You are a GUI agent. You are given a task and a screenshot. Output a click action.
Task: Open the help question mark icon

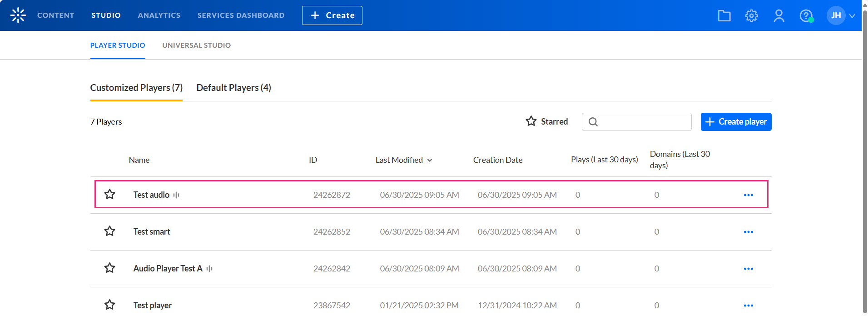tap(806, 16)
